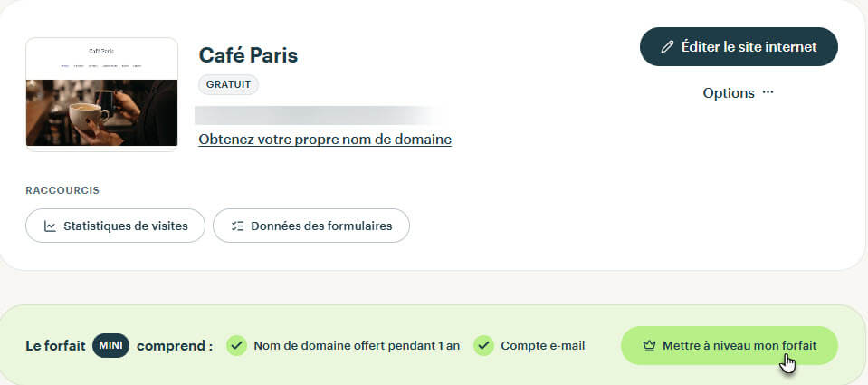Click Nom de domaine offert pendant 1 an
Screen dimensions: 868x385
(x=357, y=346)
